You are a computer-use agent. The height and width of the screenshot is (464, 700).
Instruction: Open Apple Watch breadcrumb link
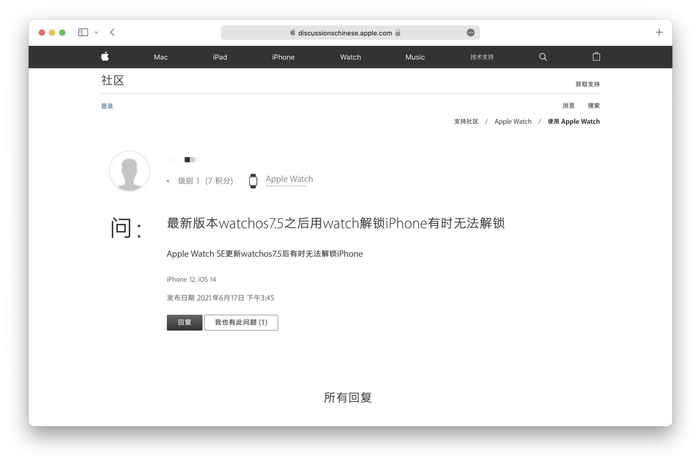[513, 121]
